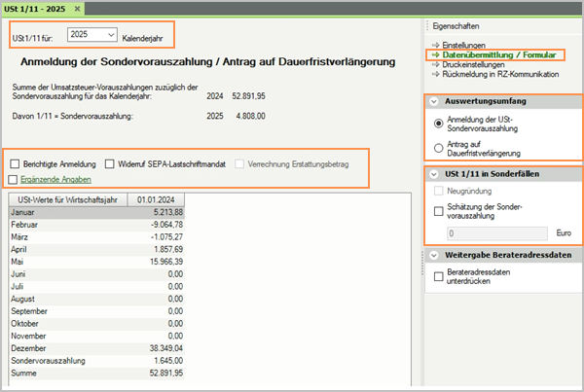Image resolution: width=584 pixels, height=392 pixels.
Task: Select the September row
Action: coord(96,311)
